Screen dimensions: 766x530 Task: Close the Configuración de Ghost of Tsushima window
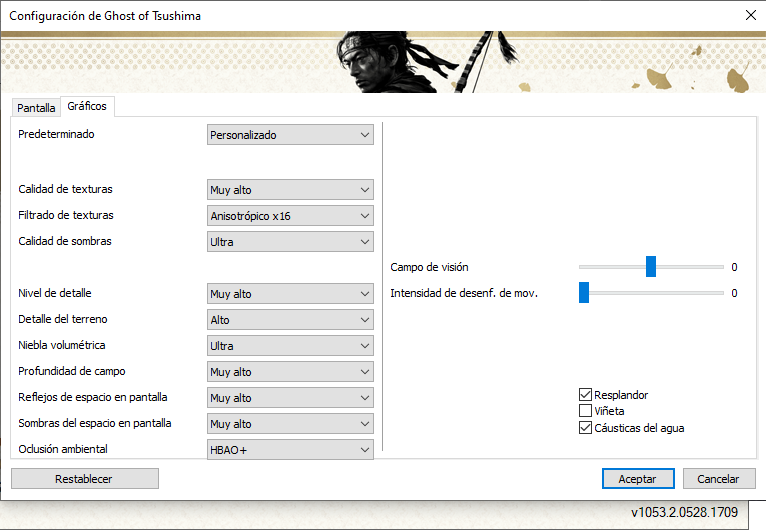(x=751, y=15)
